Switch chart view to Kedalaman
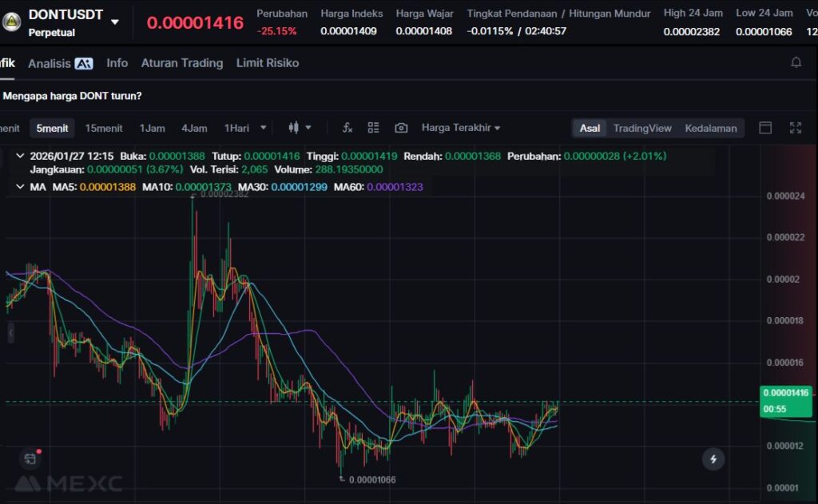 pos(710,128)
